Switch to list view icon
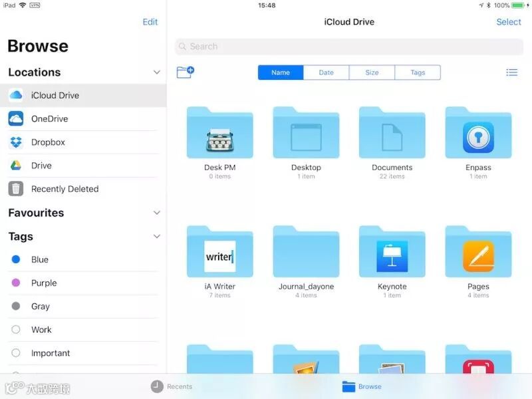 point(511,72)
